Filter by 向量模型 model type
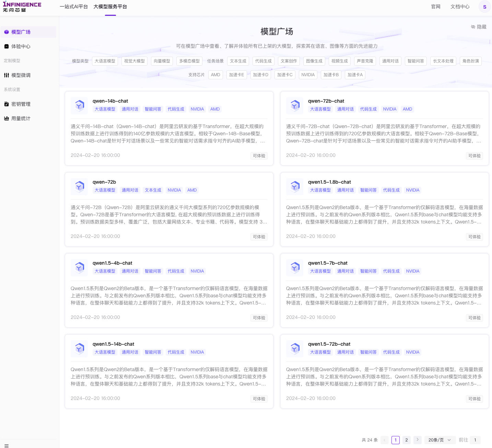492x448 pixels. [162, 61]
